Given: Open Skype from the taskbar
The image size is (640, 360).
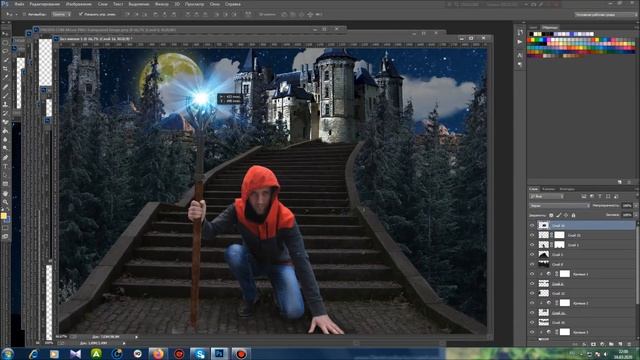Looking at the screenshot, I should tap(199, 354).
